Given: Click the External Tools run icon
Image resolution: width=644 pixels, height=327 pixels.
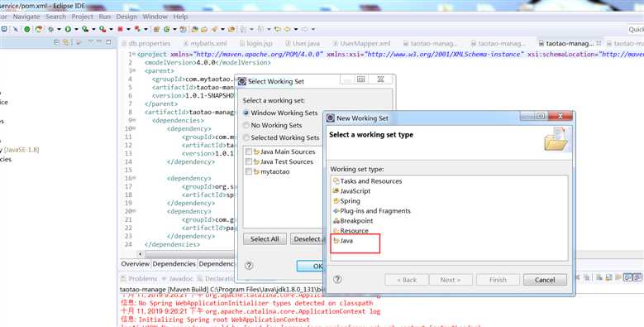Looking at the screenshot, I should (103, 29).
